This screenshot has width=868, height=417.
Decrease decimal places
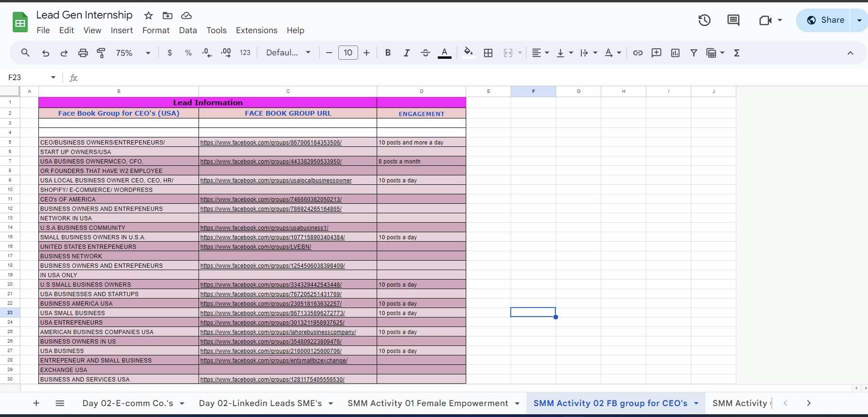[x=207, y=53]
